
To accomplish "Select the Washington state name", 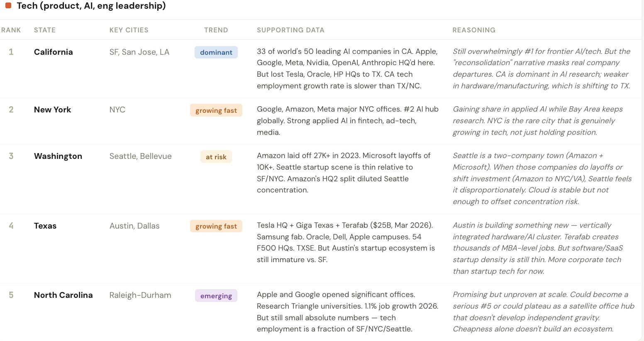I will coord(58,156).
